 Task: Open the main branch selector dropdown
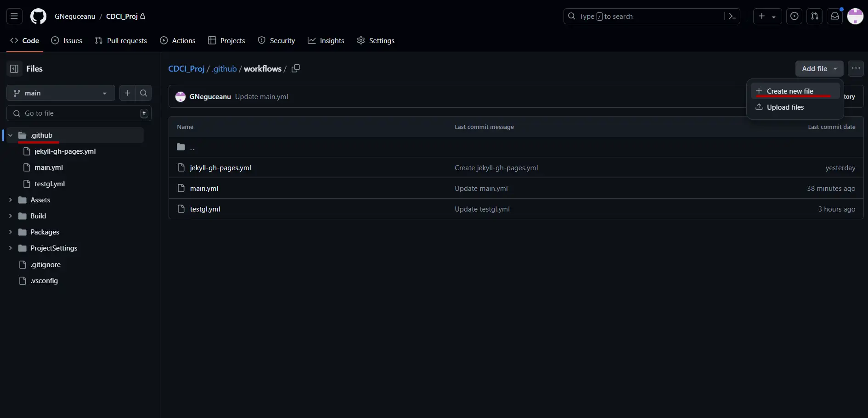60,93
